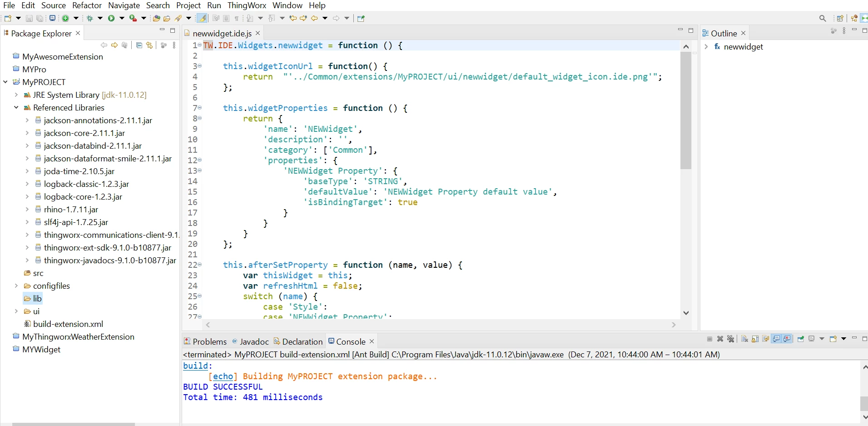Viewport: 868px width, 426px height.
Task: Open the ThingWorx menu
Action: point(247,5)
